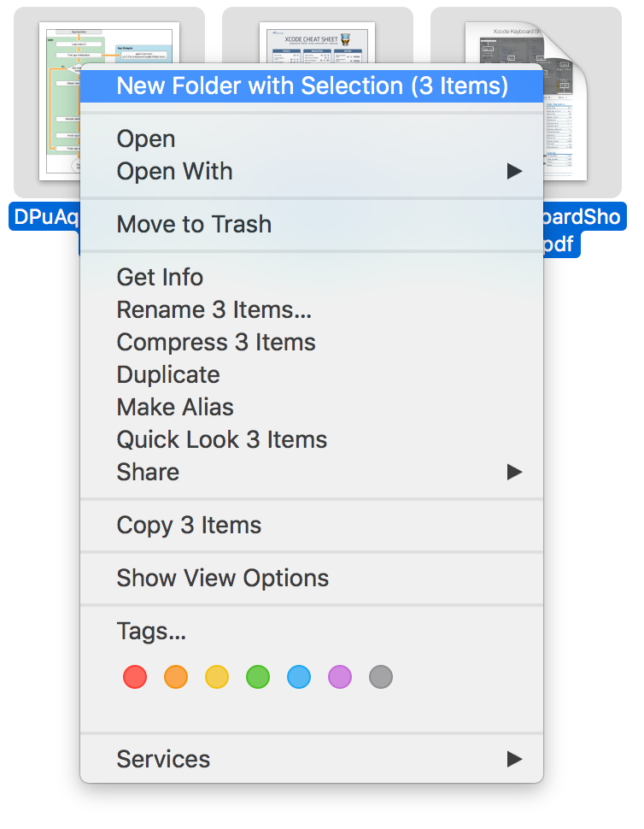
Task: Apply the purple tag color
Action: click(340, 678)
